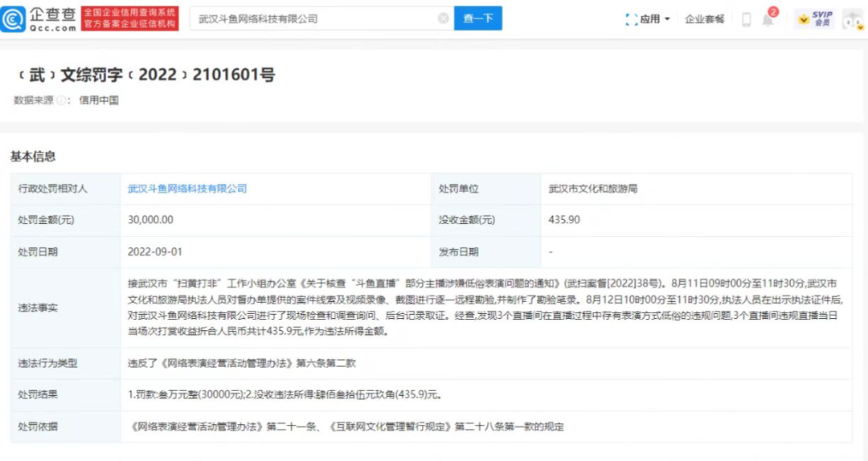The width and height of the screenshot is (868, 461).
Task: Click the 基本信息 section heading
Action: click(33, 157)
